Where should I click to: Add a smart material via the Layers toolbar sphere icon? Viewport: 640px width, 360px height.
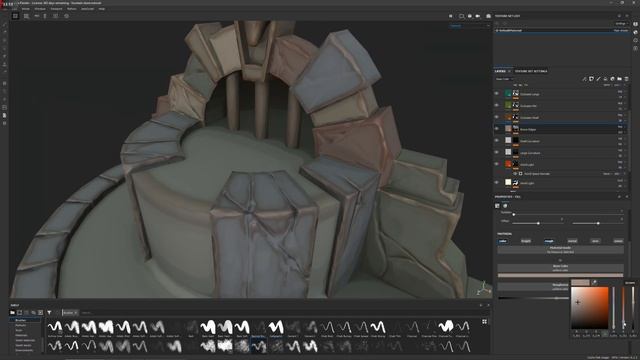pyautogui.click(x=612, y=79)
